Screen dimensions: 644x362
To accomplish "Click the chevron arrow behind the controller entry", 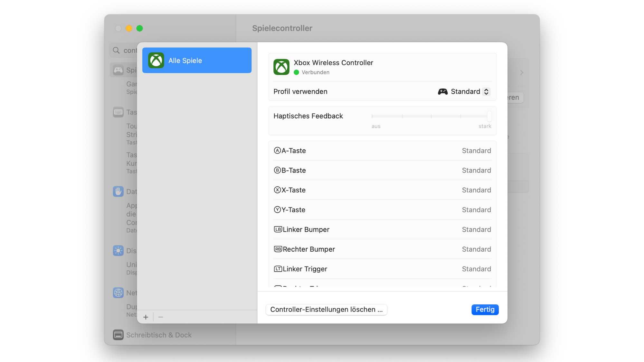I will pyautogui.click(x=522, y=73).
